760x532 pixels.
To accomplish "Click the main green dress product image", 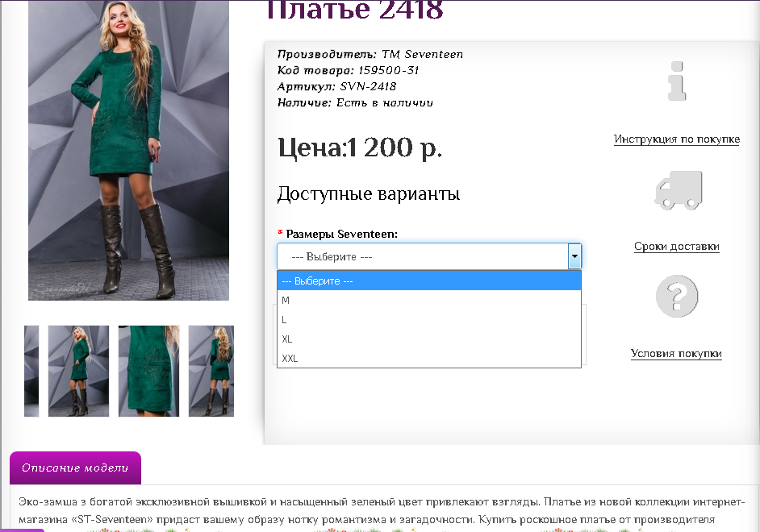I will pyautogui.click(x=128, y=150).
